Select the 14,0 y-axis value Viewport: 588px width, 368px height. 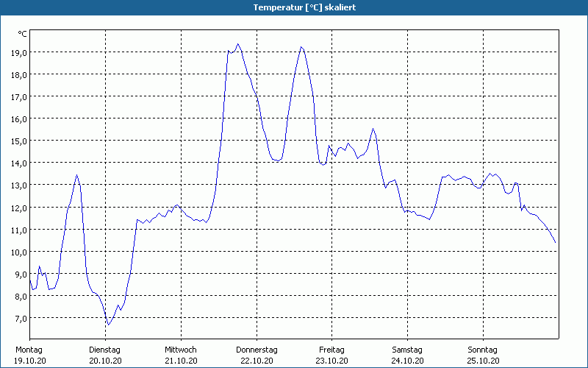(x=19, y=163)
